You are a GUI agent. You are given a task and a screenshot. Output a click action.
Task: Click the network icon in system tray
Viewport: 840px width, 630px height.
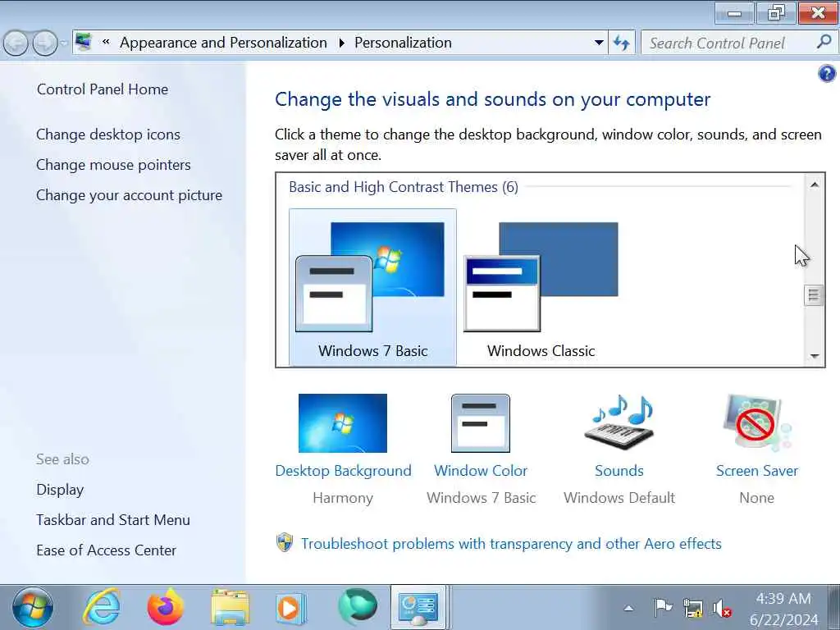(692, 608)
